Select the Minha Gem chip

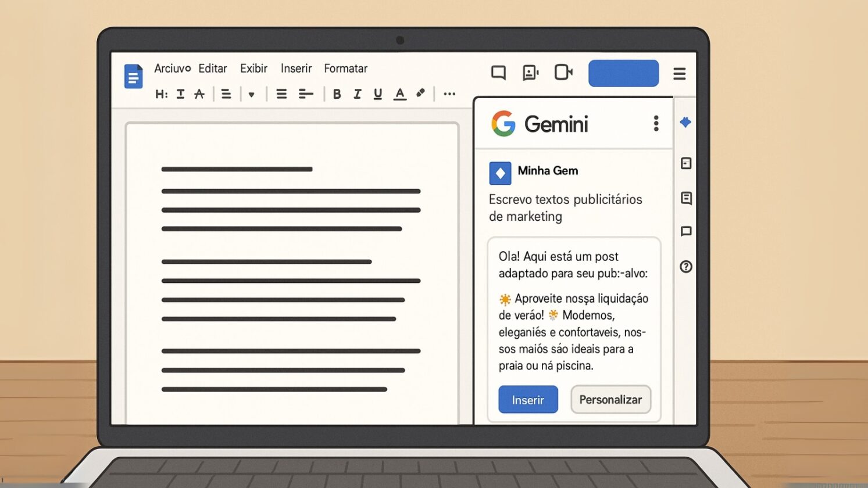pyautogui.click(x=533, y=171)
